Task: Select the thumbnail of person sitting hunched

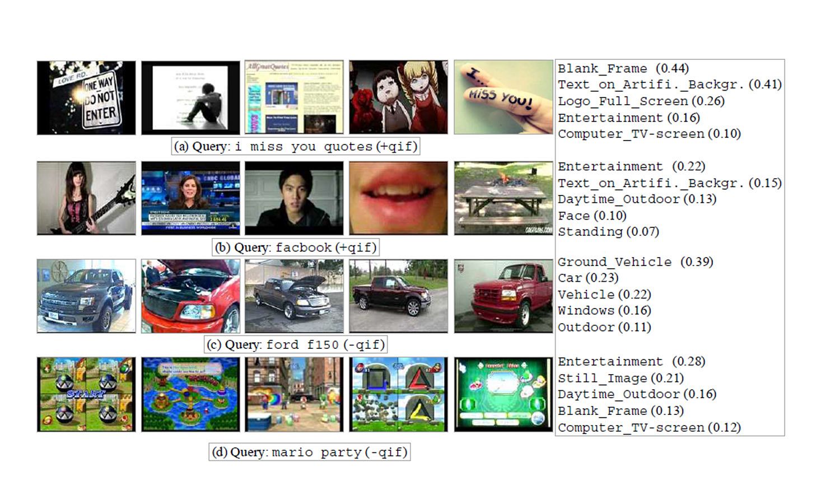Action: [190, 98]
